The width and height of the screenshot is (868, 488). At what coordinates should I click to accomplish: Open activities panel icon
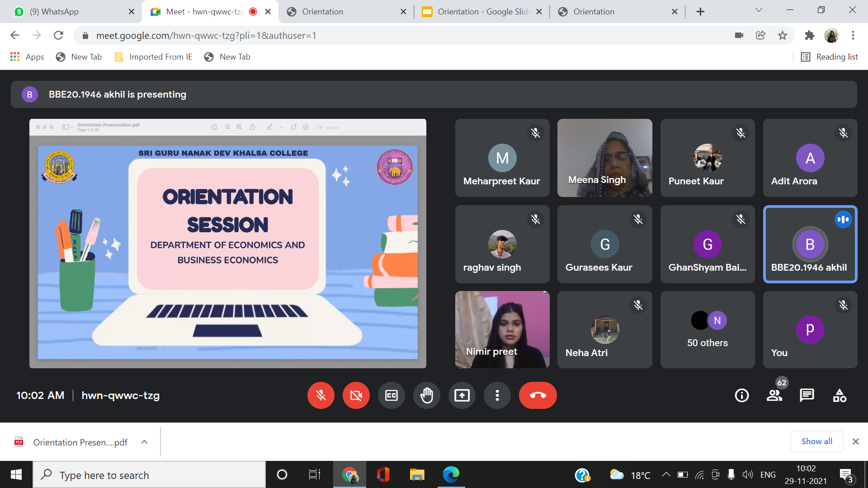(x=840, y=395)
